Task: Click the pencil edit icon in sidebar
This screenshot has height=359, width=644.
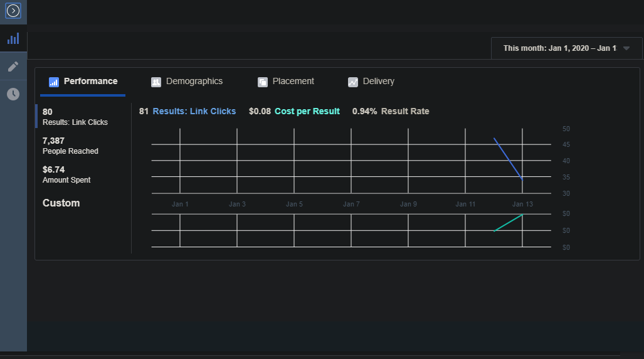Action: pos(13,67)
